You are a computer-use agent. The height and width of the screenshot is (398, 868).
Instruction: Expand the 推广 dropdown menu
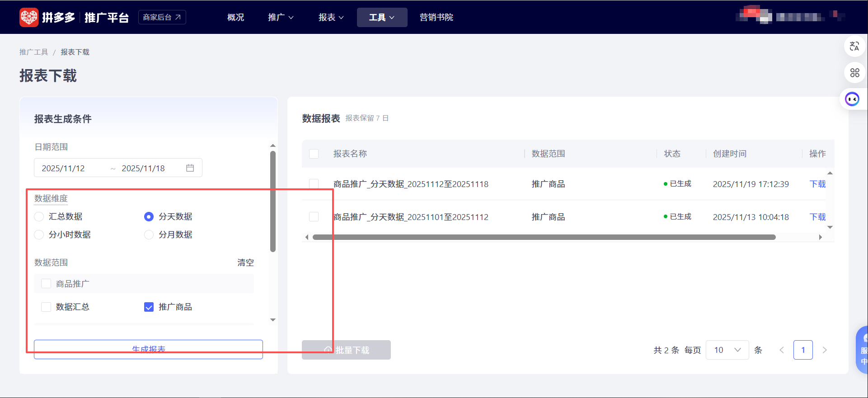click(x=281, y=17)
